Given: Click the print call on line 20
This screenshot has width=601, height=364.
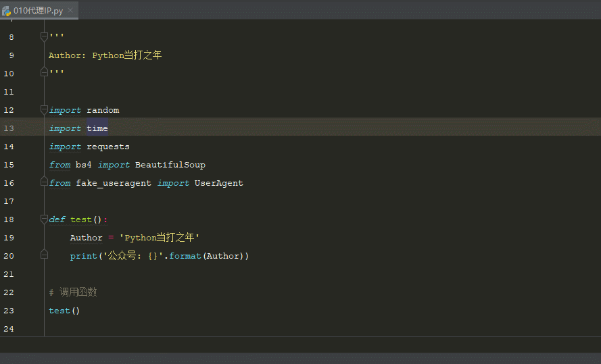Looking at the screenshot, I should [x=84, y=256].
